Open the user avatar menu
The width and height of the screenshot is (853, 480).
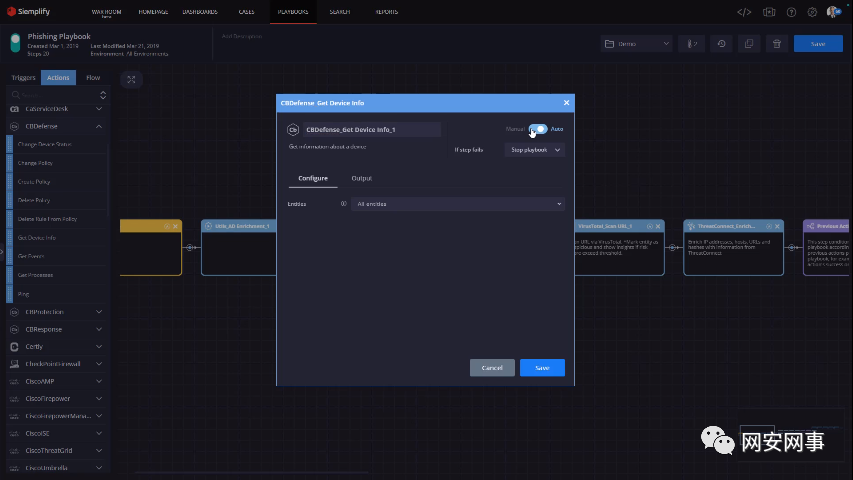[x=833, y=12]
